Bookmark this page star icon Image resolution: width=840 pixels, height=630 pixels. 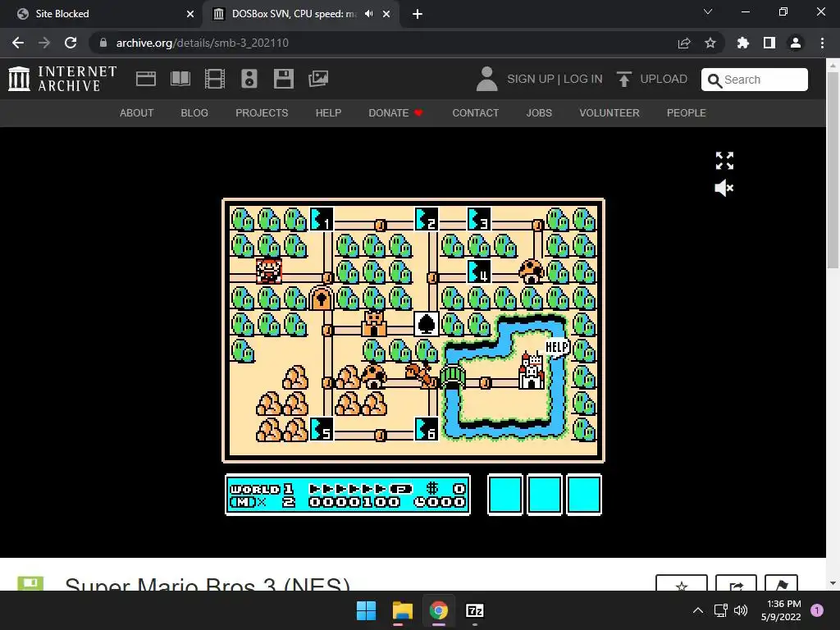[x=710, y=43]
